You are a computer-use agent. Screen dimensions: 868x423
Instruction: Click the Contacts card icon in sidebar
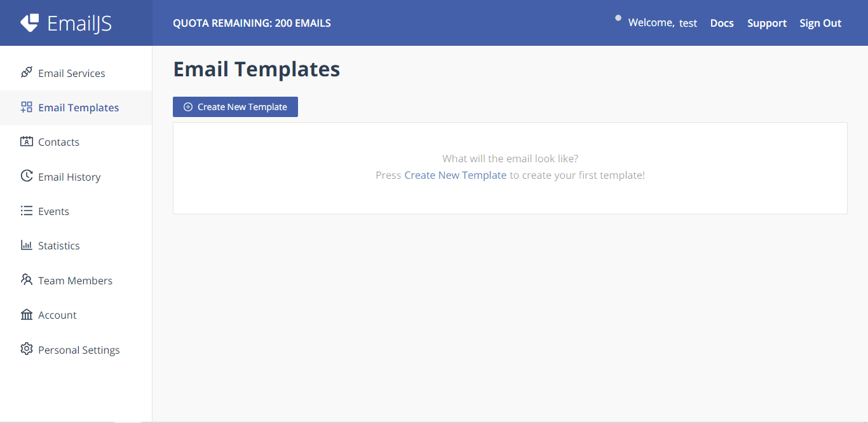(x=26, y=141)
